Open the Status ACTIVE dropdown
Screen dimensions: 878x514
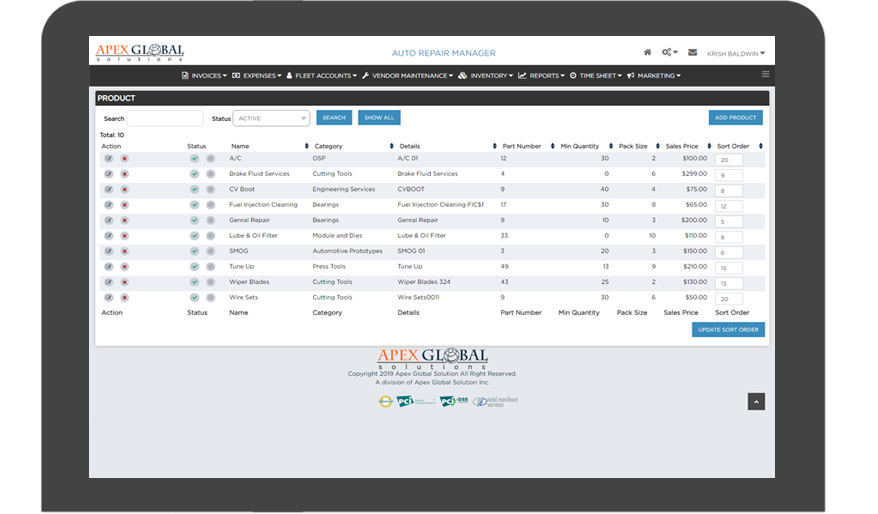(271, 118)
